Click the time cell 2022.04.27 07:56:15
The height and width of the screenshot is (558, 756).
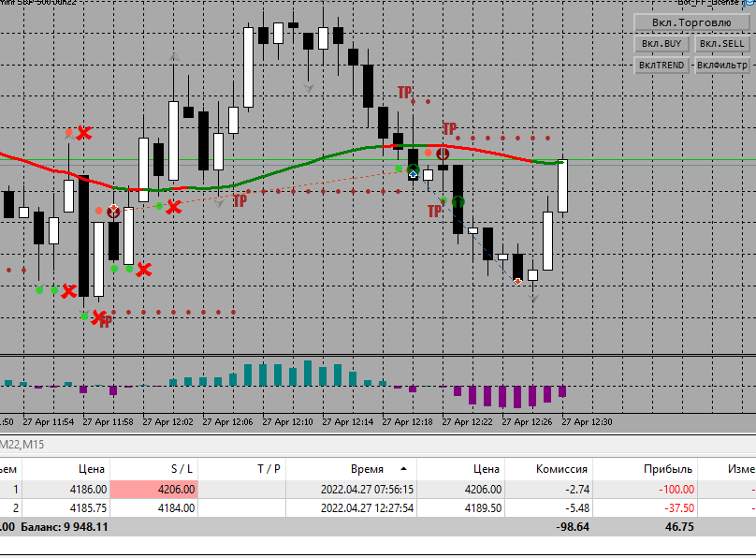(352, 490)
